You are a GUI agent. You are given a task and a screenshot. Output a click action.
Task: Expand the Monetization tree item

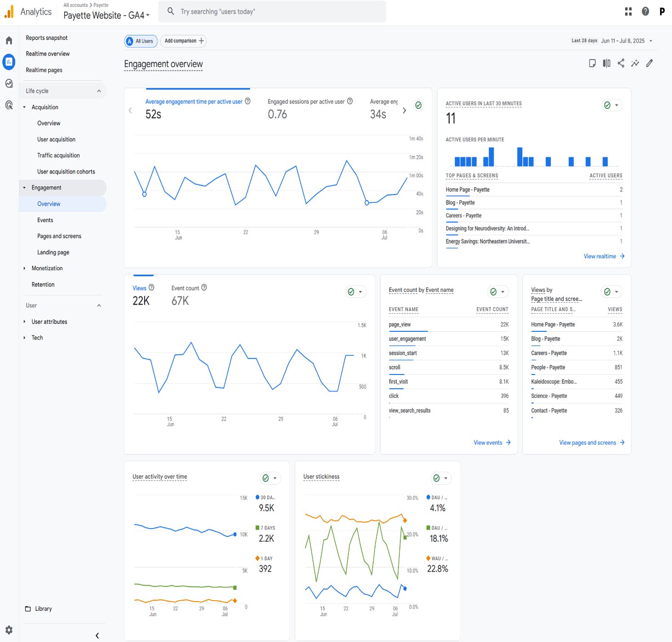(x=24, y=268)
